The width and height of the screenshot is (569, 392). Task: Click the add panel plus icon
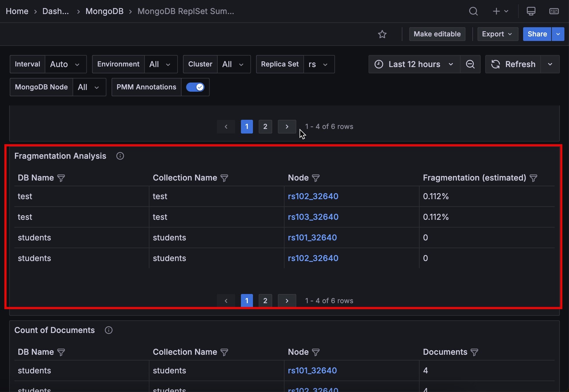[x=496, y=11]
